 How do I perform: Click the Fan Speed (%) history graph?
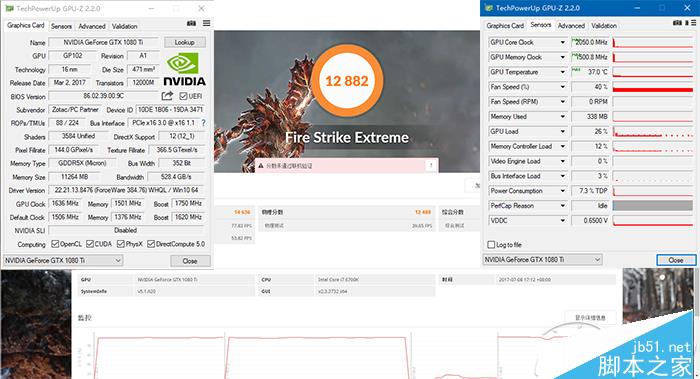(x=653, y=87)
